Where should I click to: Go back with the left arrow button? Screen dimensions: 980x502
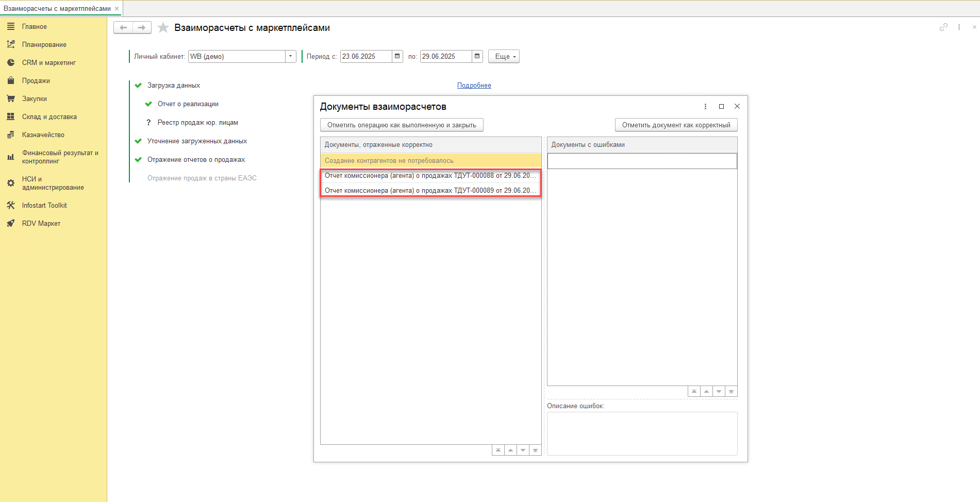123,28
